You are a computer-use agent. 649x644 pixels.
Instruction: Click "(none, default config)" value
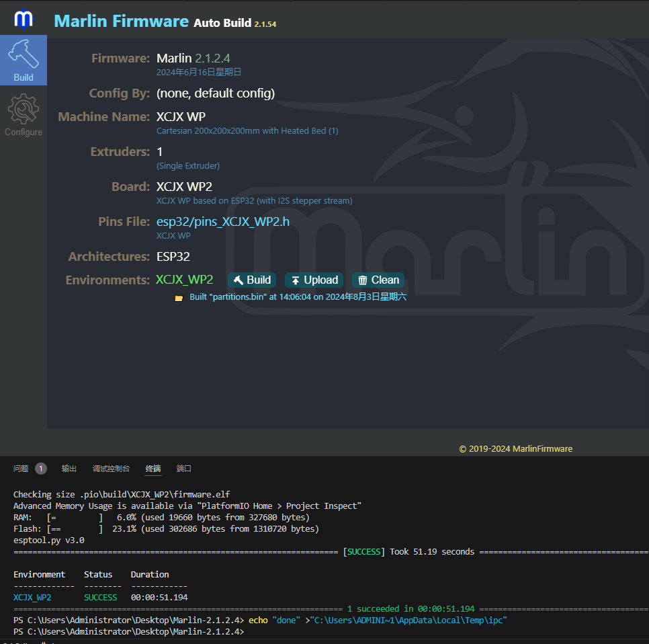click(215, 93)
